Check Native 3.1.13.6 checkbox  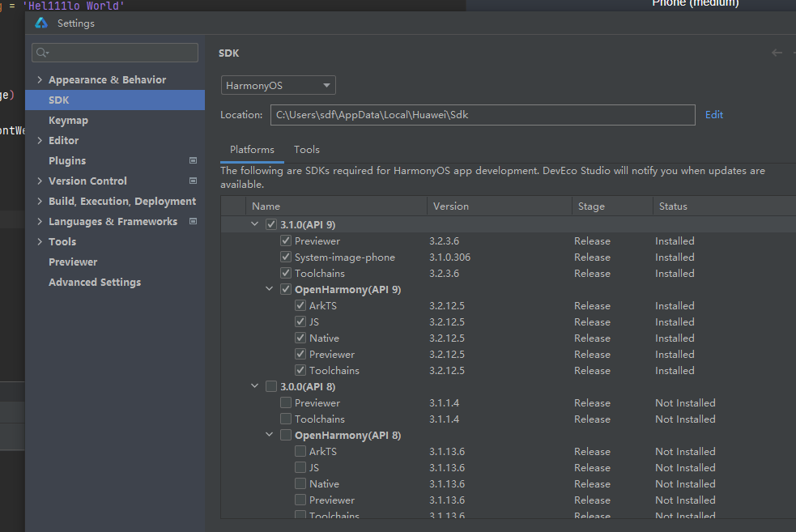click(x=300, y=483)
